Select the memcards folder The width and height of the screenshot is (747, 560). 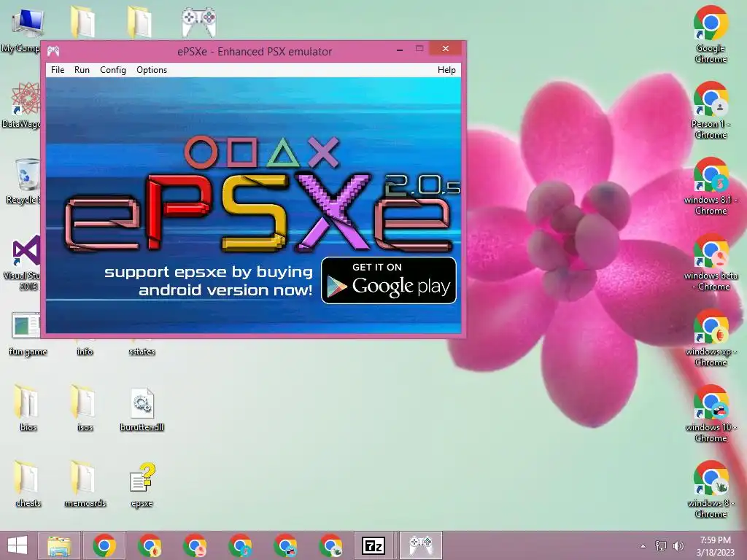85,484
